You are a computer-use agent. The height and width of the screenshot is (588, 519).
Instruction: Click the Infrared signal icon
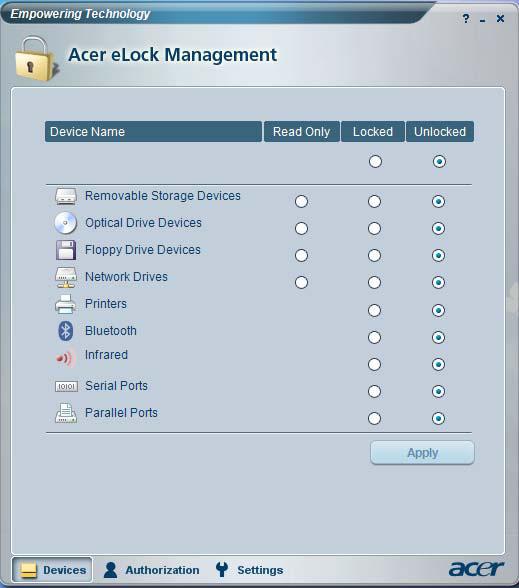64,358
